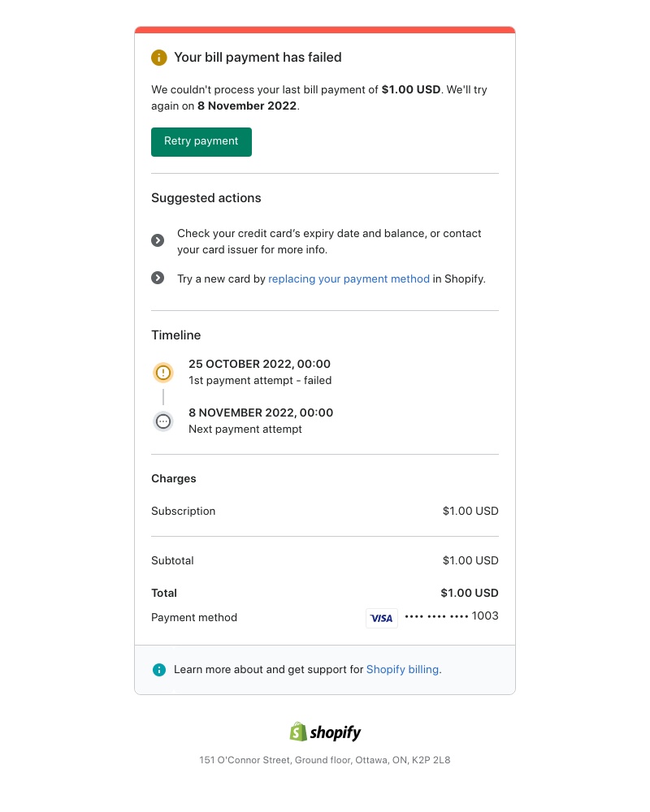Open the Shopify billing support link
Image resolution: width=650 pixels, height=812 pixels.
coord(401,669)
